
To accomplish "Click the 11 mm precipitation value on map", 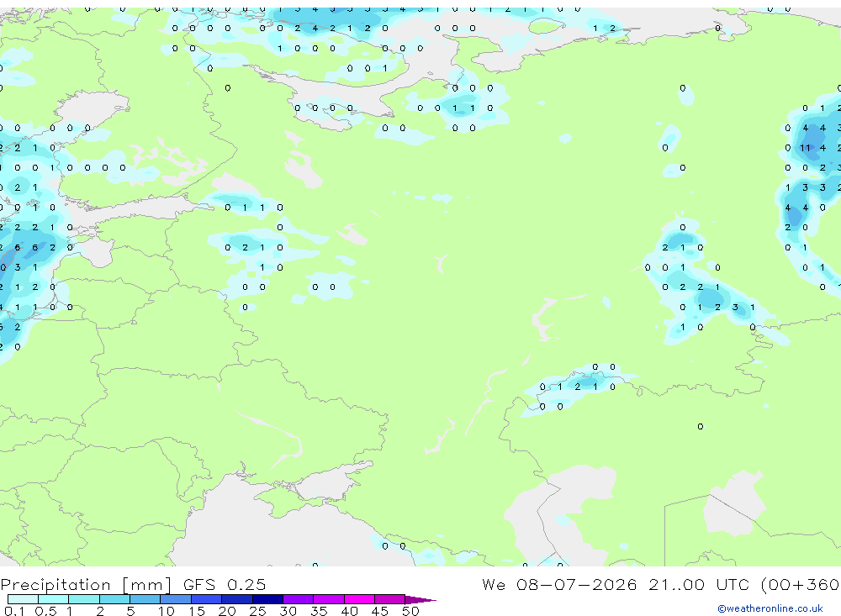I will (x=805, y=148).
